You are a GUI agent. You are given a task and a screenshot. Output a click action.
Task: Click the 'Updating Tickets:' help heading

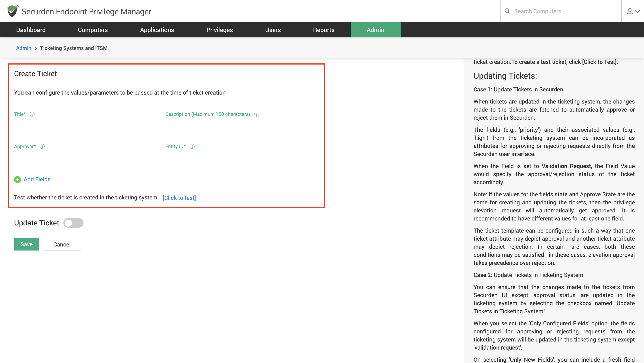coord(505,76)
